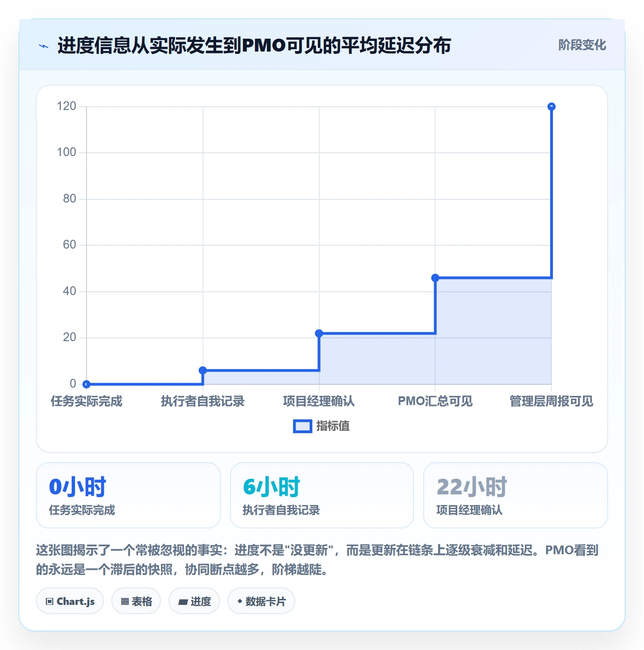Open the 0小时 任务实际完成 card
The height and width of the screenshot is (650, 644).
click(128, 495)
